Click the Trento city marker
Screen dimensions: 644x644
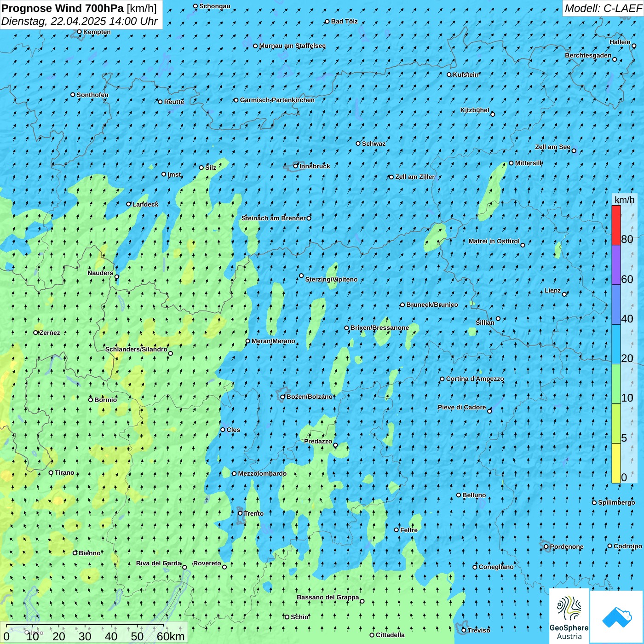(240, 513)
